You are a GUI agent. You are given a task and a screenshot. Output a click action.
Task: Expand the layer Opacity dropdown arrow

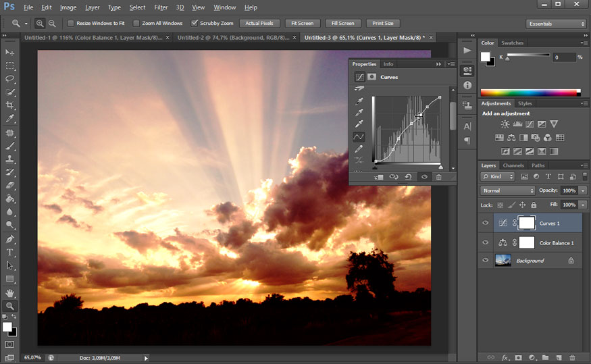582,190
